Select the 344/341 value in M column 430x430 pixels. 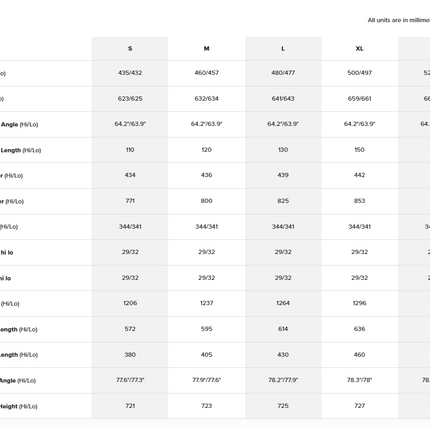(206, 227)
